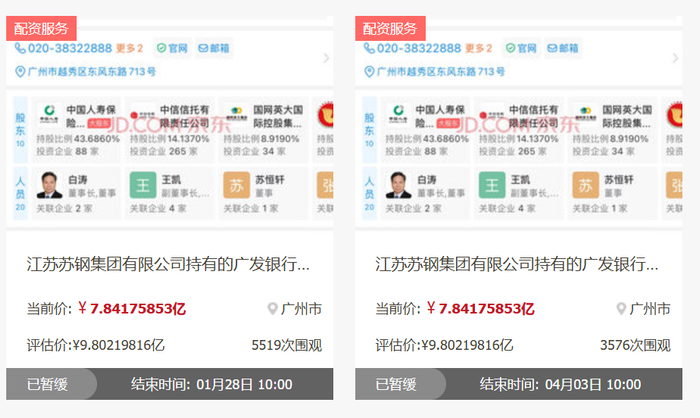Open 江苏苏钢集团 auction title ending 01月28日

tap(168, 264)
